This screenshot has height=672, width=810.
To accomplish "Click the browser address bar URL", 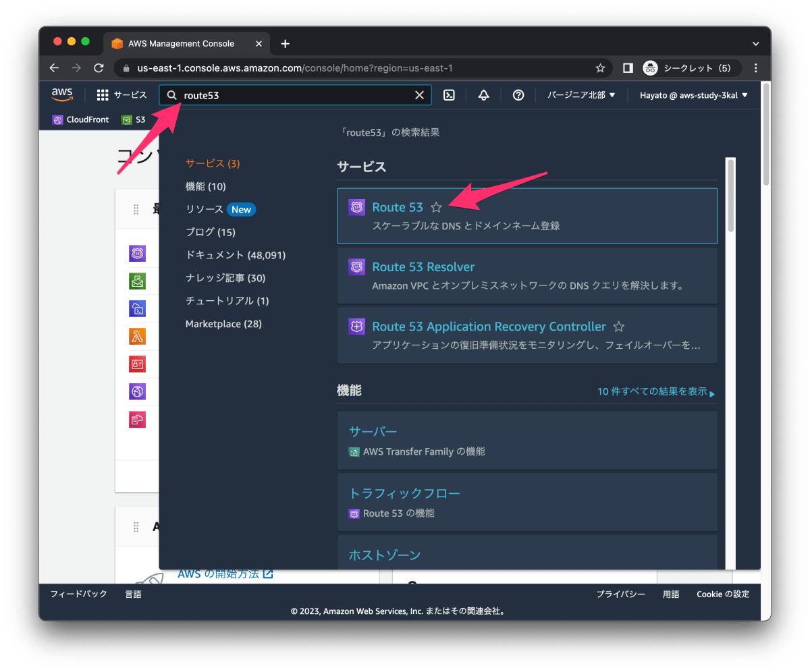I will (294, 68).
